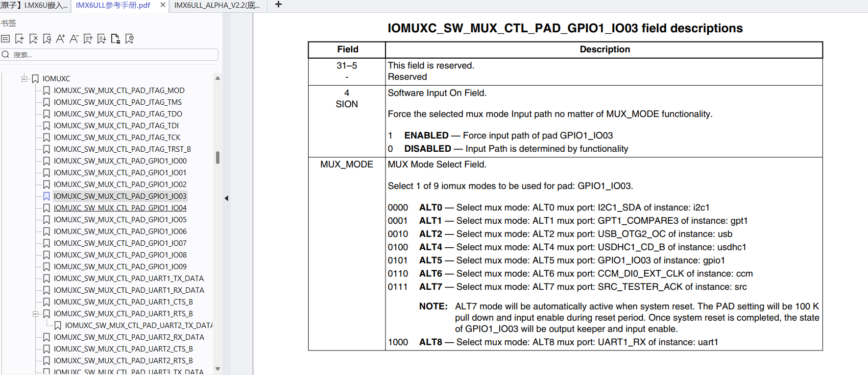Screen dimensions: 868x375
Task: Click the page title 'IOMUXC_SW_MUX_CTL_PAD_GPIO1_IO03 field descriptions'
Action: 565,28
